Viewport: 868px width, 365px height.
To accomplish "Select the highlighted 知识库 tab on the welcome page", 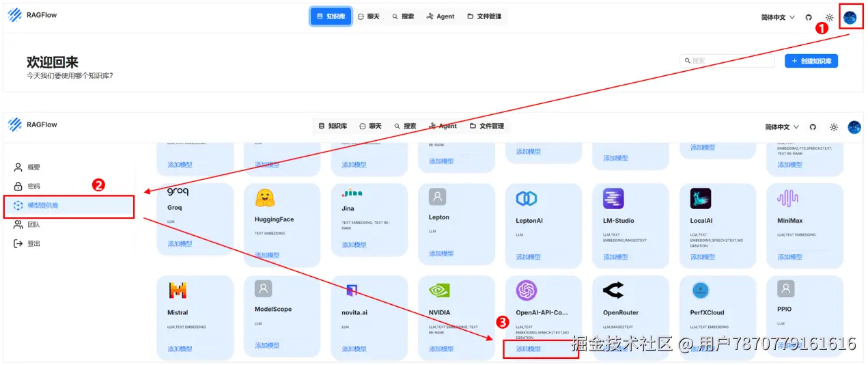I will pyautogui.click(x=331, y=16).
